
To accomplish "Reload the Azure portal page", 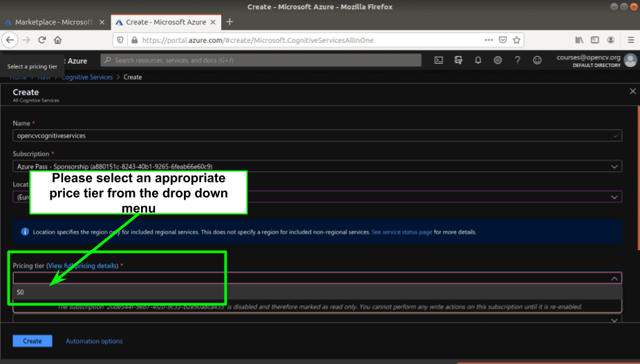I will (x=41, y=40).
